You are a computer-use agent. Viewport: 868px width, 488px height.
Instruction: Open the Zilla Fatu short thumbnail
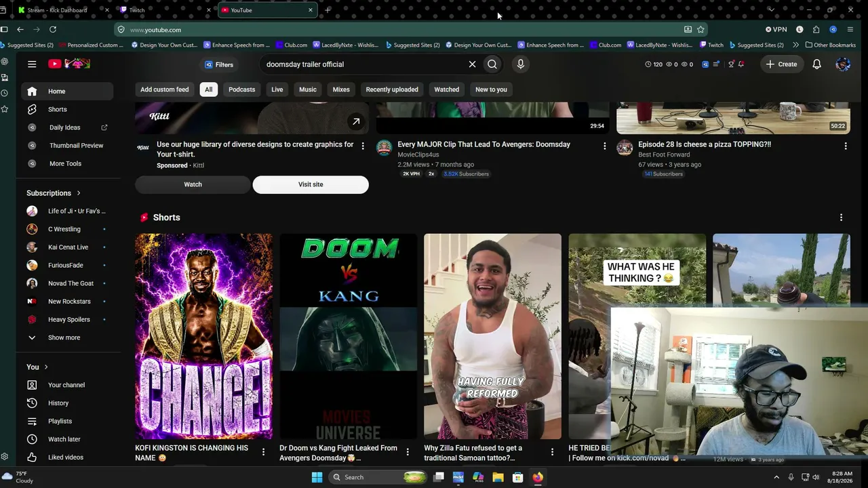[x=492, y=336]
